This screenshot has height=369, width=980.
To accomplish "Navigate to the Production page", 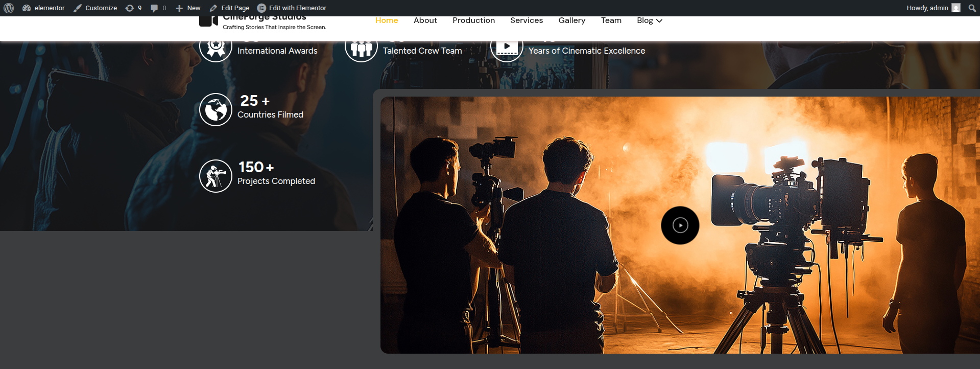I will coord(473,20).
